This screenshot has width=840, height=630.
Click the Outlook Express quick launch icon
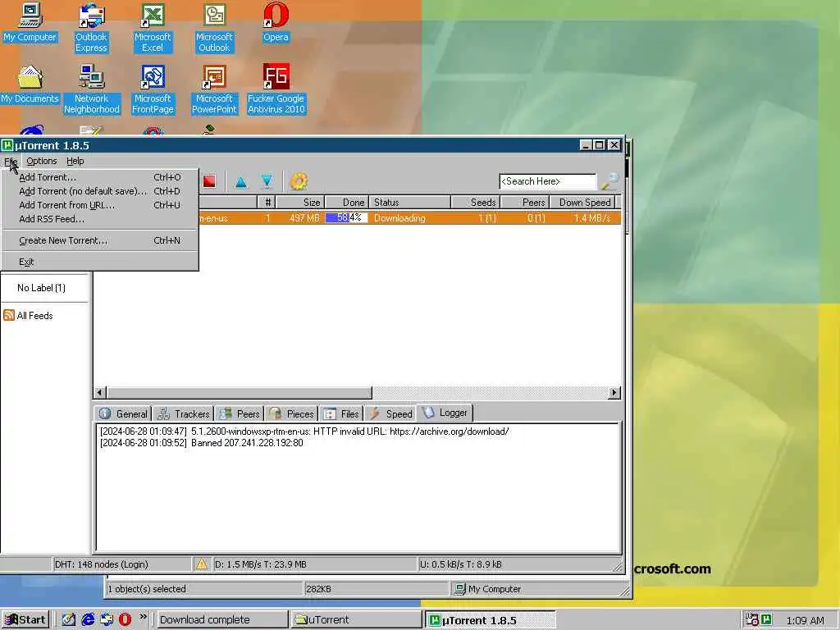(x=107, y=620)
